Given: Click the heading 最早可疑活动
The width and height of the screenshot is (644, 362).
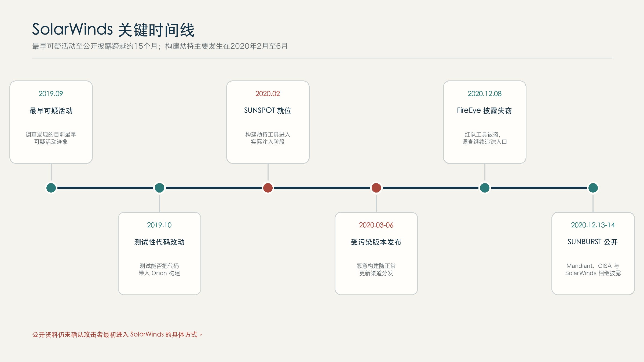Looking at the screenshot, I should 51,111.
